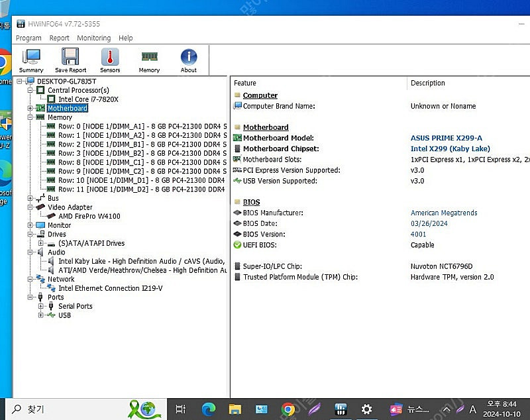Viewport: 530px width, 420px height.
Task: Click the taskbar clock showing 8:44
Action: click(502, 409)
